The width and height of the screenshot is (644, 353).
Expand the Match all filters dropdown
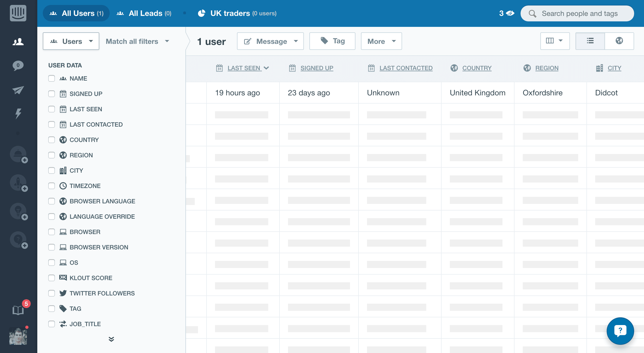click(x=137, y=41)
